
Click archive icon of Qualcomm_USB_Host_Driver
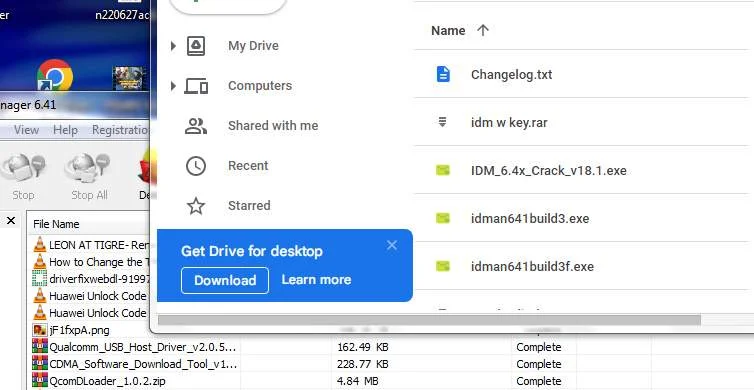pos(39,347)
